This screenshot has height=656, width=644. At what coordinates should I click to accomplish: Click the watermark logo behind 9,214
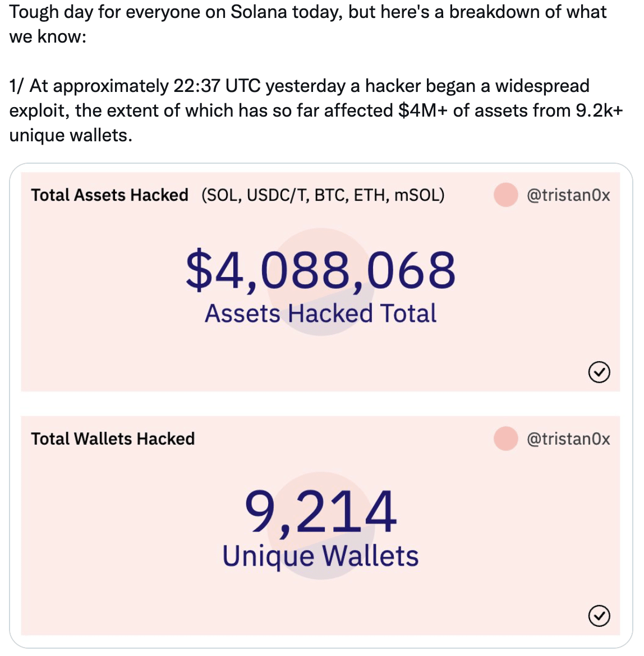point(321,525)
